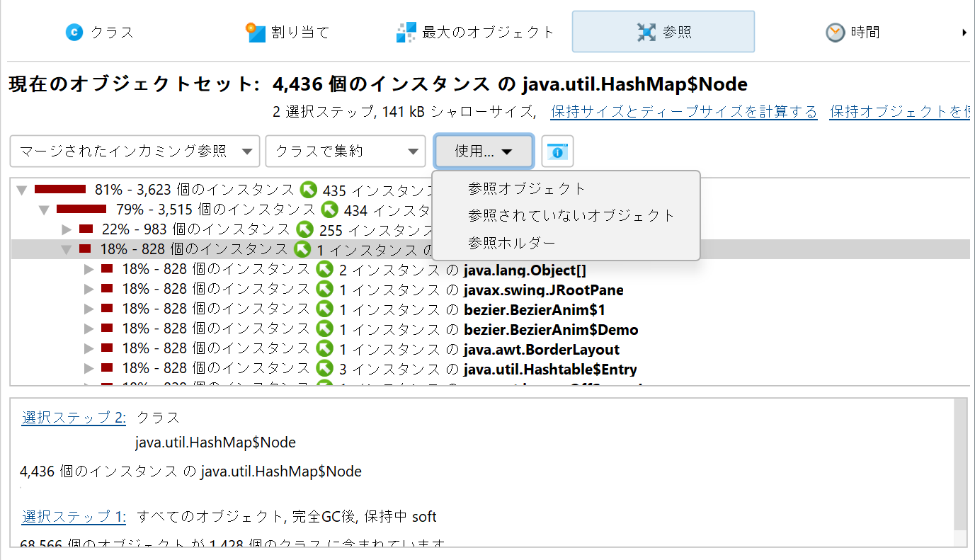Viewport: 975px width, 560px height.
Task: Open the クラス view tab
Action: 98,32
